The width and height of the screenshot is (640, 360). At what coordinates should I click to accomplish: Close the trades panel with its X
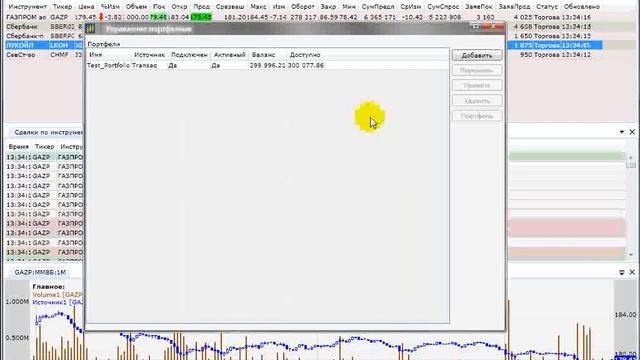[632, 132]
